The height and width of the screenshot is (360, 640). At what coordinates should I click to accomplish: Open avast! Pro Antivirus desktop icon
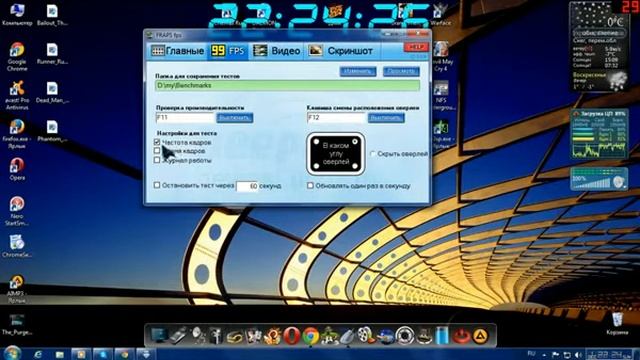click(17, 95)
